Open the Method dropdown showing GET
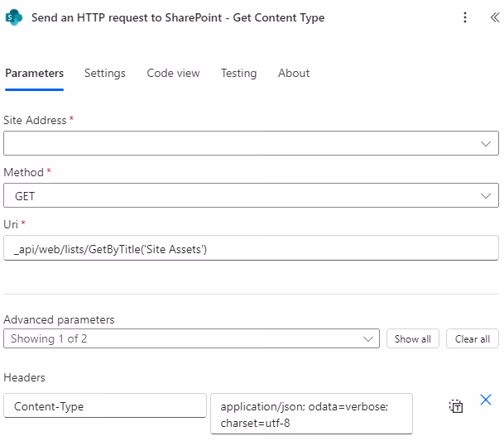Image resolution: width=504 pixels, height=441 pixels. pos(251,195)
